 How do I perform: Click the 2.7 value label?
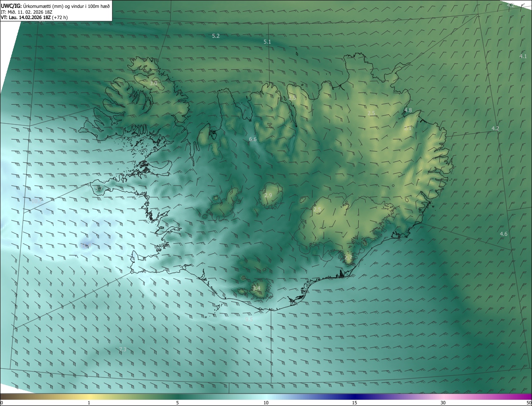pyautogui.click(x=348, y=258)
